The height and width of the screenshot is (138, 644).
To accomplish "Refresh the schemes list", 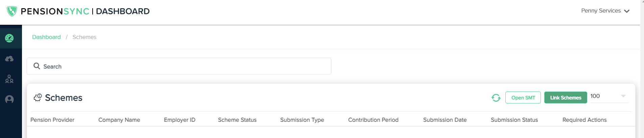I will (x=496, y=98).
